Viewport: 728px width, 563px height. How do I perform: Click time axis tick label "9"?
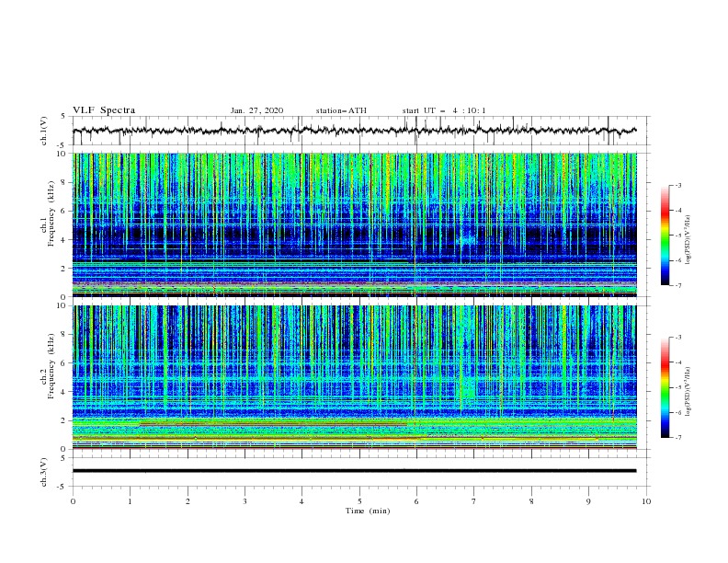pyautogui.click(x=588, y=501)
